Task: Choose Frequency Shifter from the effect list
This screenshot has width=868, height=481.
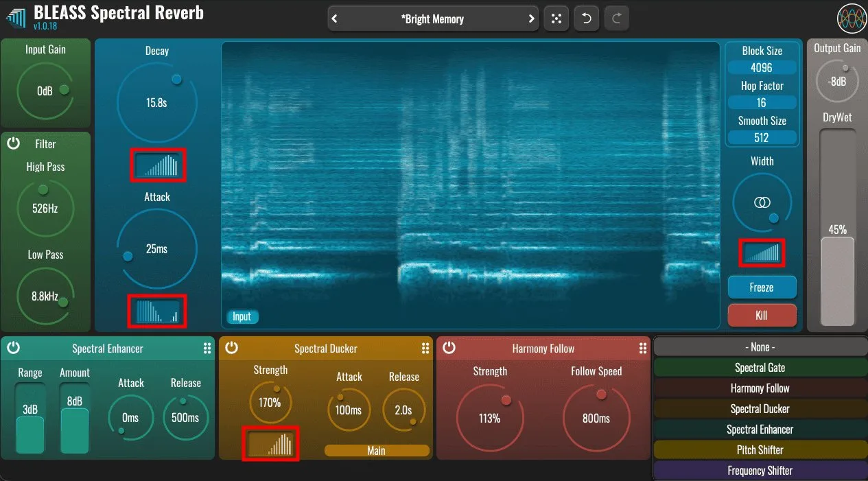Action: click(760, 471)
